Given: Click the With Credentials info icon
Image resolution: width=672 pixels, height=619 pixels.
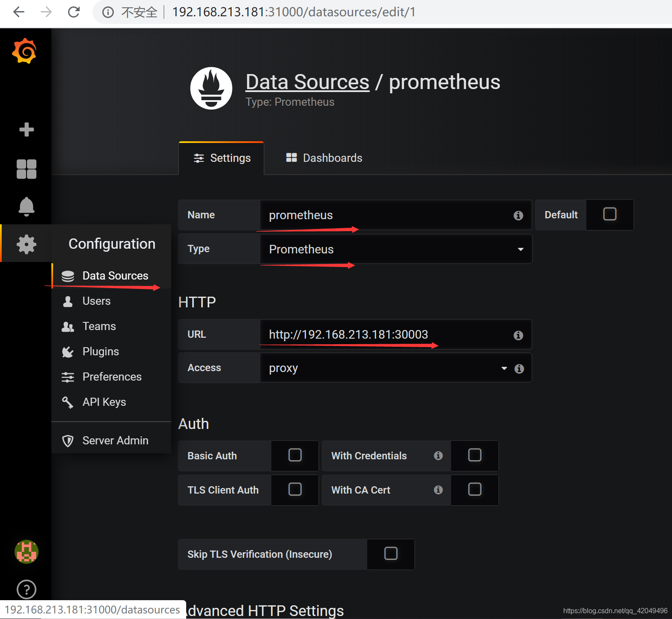Looking at the screenshot, I should (x=438, y=455).
